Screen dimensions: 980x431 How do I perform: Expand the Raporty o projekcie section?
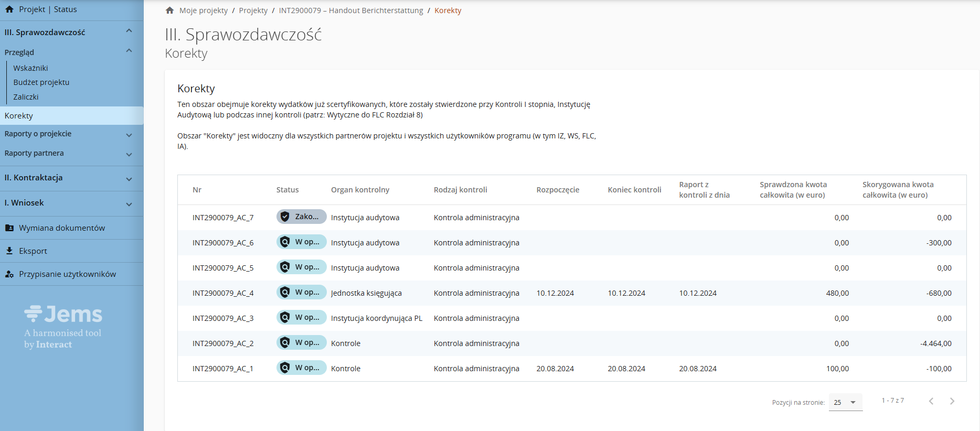[x=129, y=135]
